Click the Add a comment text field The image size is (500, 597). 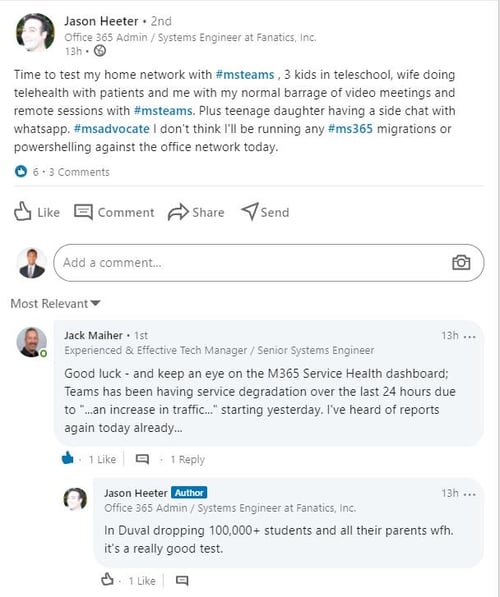click(x=269, y=263)
